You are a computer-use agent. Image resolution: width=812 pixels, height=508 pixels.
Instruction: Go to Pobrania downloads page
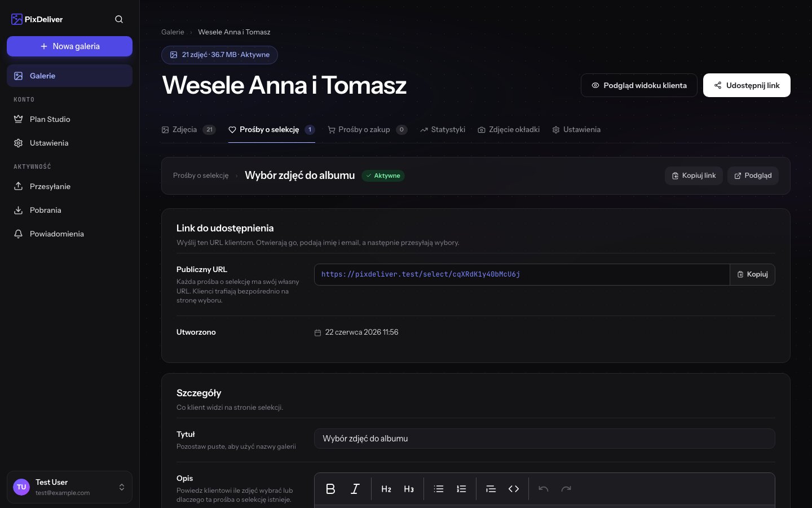coord(69,210)
